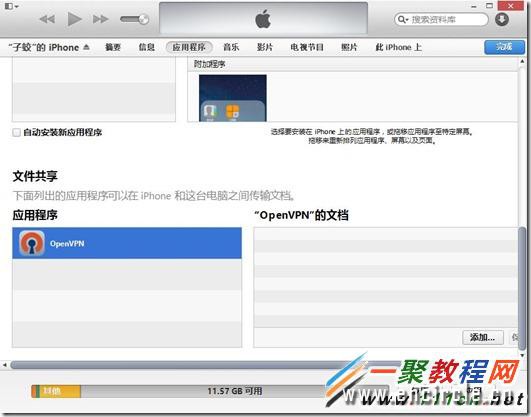Click the 其他 storage capacity segment

56,391
